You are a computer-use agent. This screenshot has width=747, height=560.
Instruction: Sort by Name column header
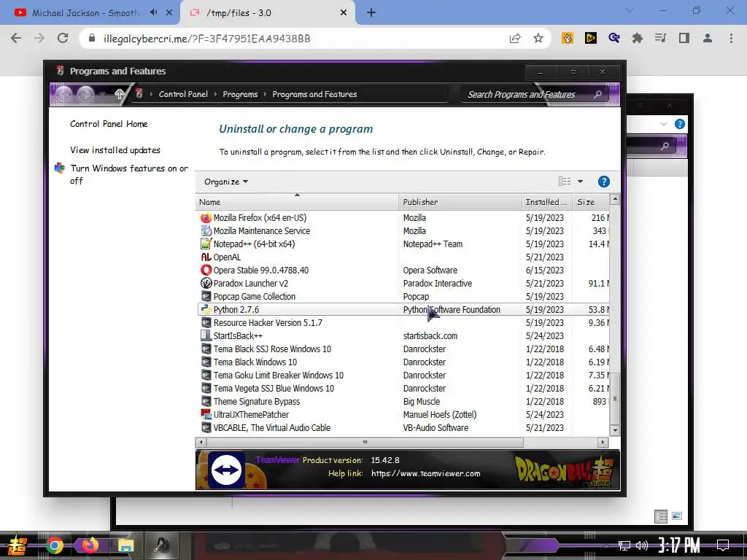pyautogui.click(x=297, y=202)
